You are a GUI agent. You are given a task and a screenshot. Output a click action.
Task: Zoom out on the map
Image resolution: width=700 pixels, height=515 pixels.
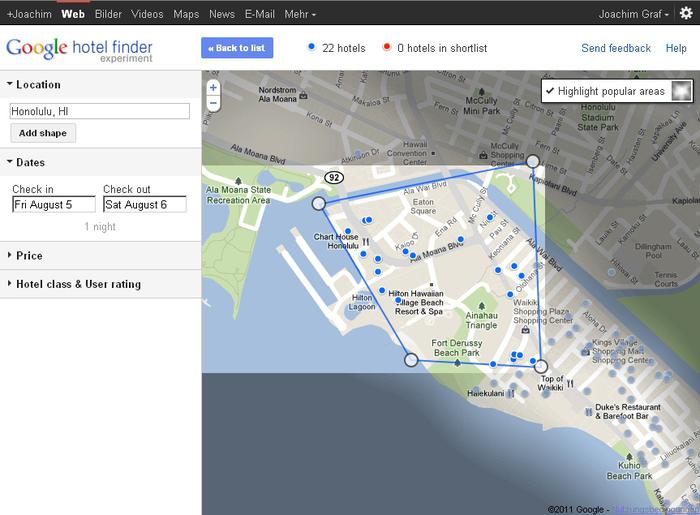[213, 103]
